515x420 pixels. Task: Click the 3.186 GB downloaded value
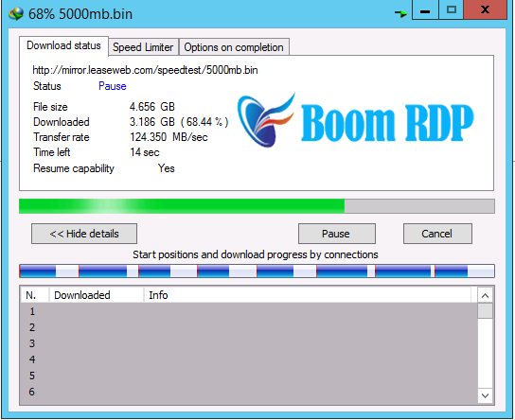click(x=179, y=122)
